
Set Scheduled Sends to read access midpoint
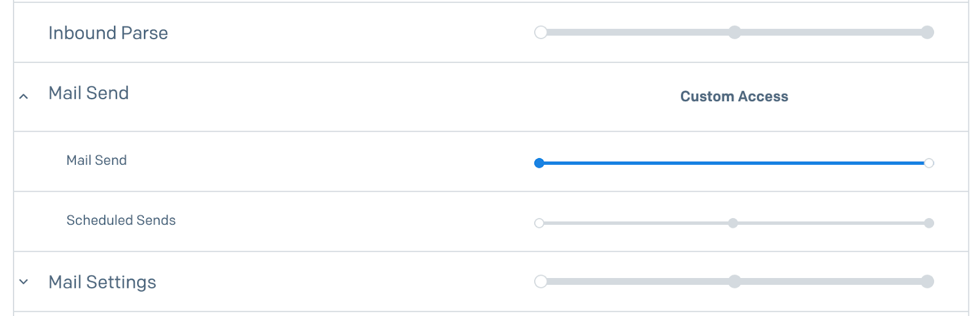tap(733, 223)
